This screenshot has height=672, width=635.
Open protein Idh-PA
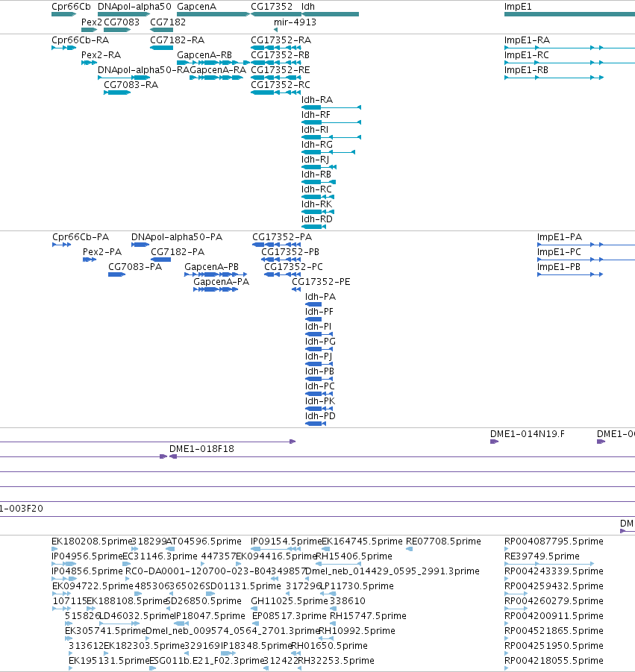point(320,297)
